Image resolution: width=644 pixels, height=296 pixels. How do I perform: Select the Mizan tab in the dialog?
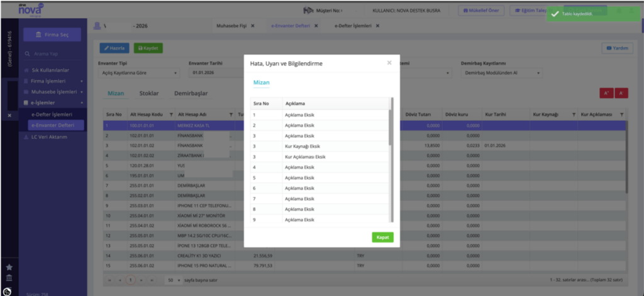[261, 83]
